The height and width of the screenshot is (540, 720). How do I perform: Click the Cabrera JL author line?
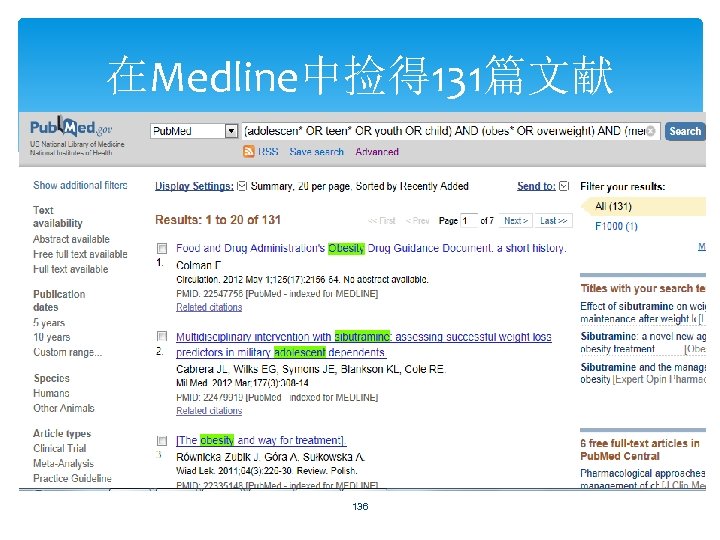(311, 369)
